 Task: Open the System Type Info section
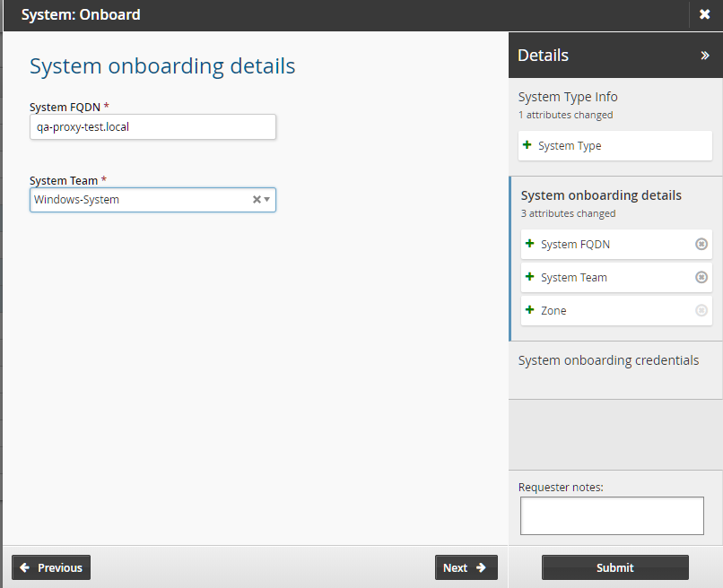click(568, 97)
